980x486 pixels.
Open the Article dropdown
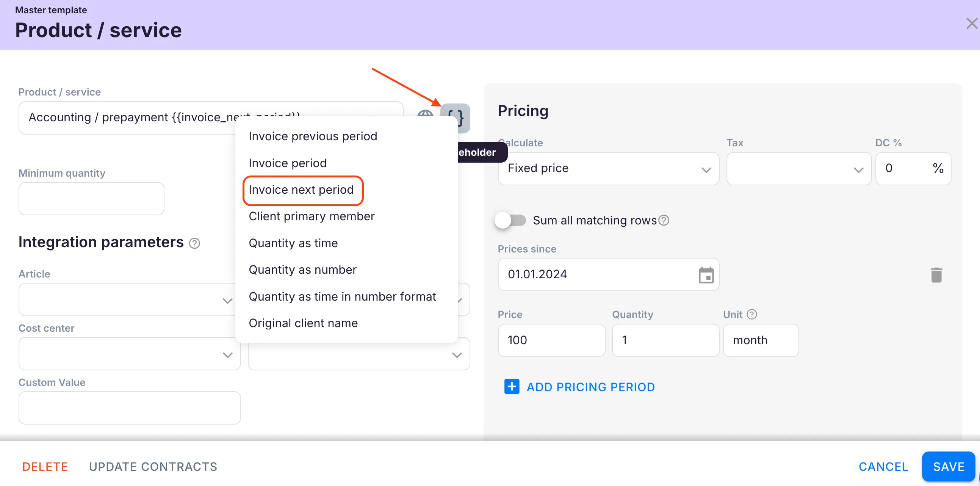pos(129,300)
